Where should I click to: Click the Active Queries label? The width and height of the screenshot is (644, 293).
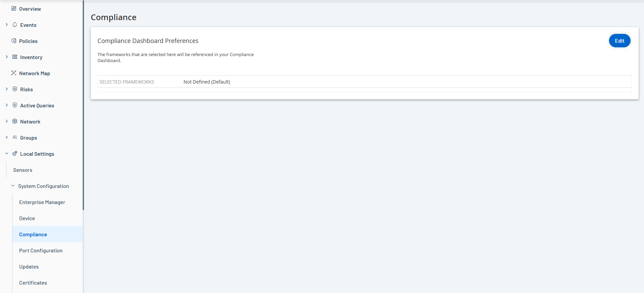37,106
